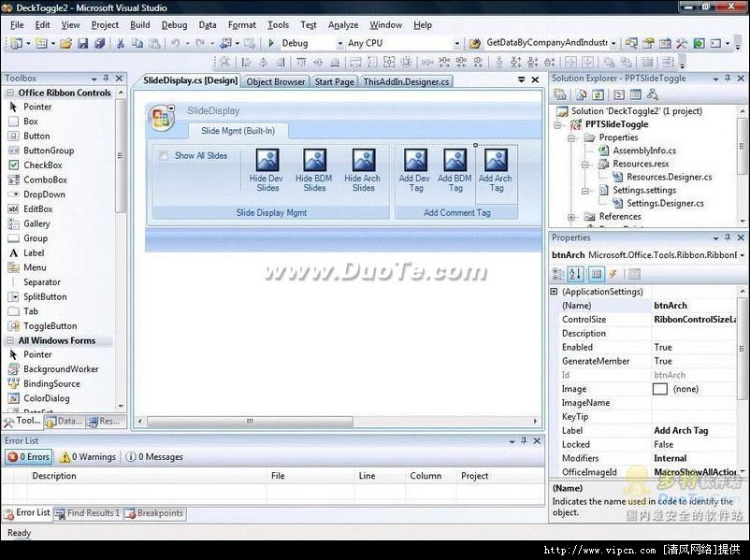Select the Gallery control in Toolbox
750x560 pixels.
pyautogui.click(x=36, y=223)
